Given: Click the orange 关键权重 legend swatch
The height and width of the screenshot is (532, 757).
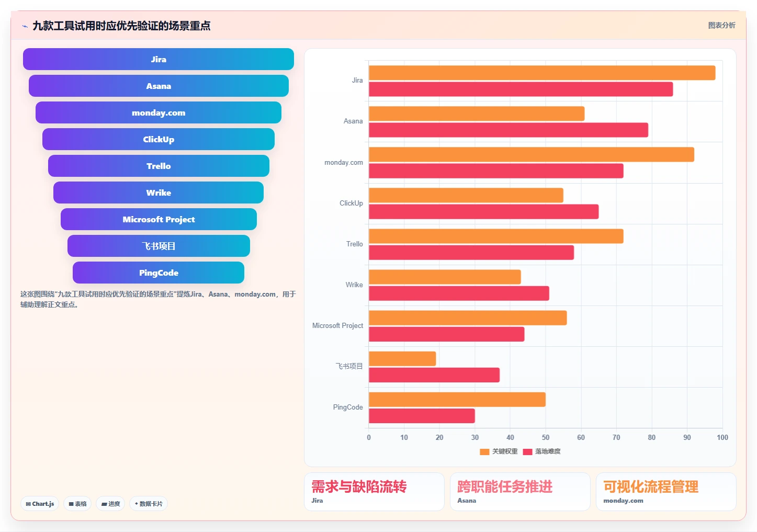Looking at the screenshot, I should [484, 451].
